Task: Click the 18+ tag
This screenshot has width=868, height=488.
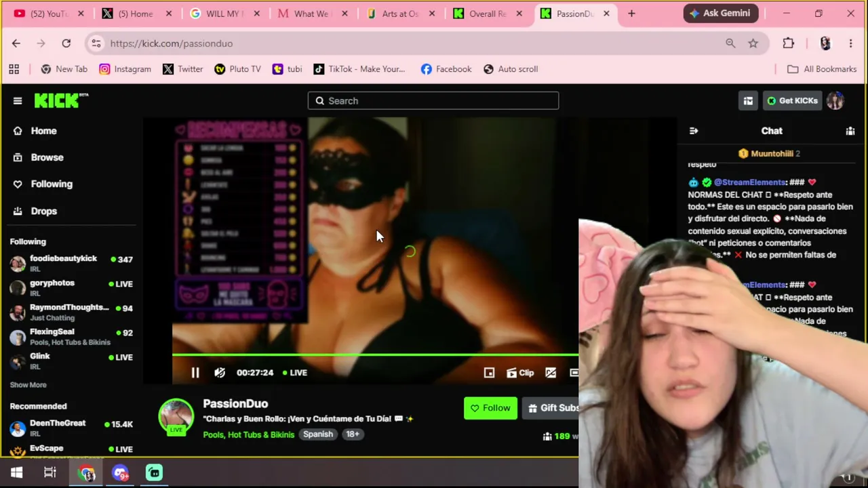Action: (353, 434)
